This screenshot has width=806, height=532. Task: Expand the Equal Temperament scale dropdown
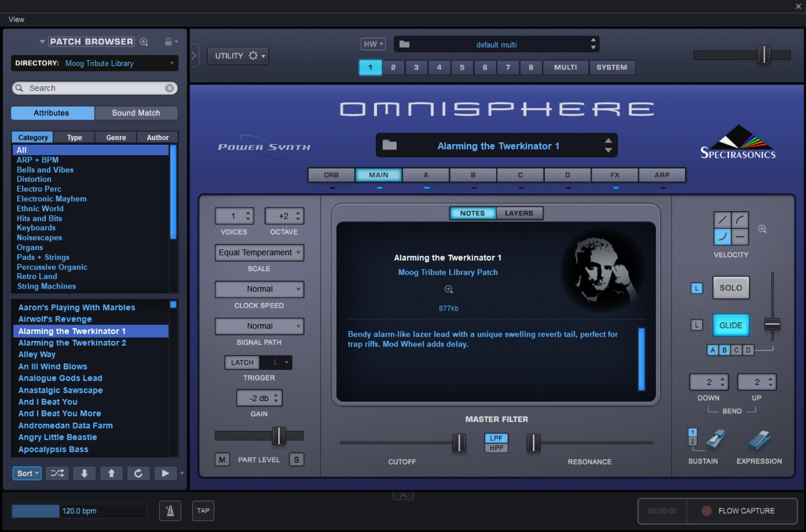pyautogui.click(x=259, y=252)
